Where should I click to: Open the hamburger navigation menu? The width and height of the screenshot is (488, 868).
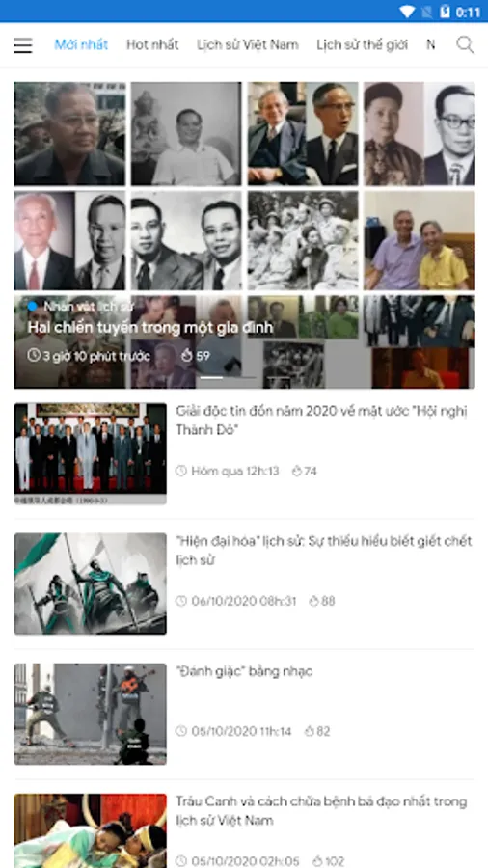23,45
